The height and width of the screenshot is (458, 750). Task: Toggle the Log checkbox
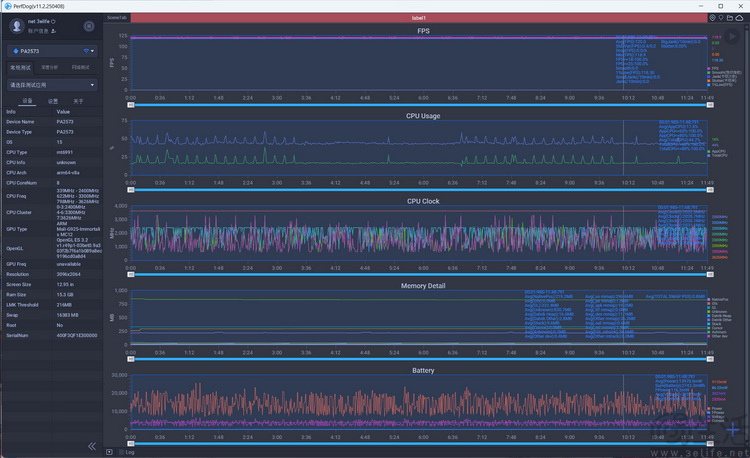[121, 452]
